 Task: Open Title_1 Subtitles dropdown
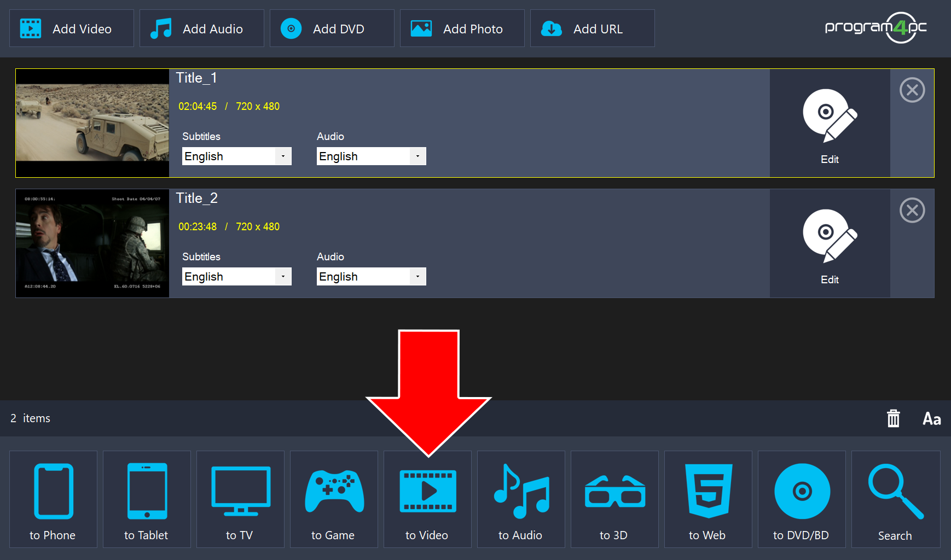click(x=237, y=156)
